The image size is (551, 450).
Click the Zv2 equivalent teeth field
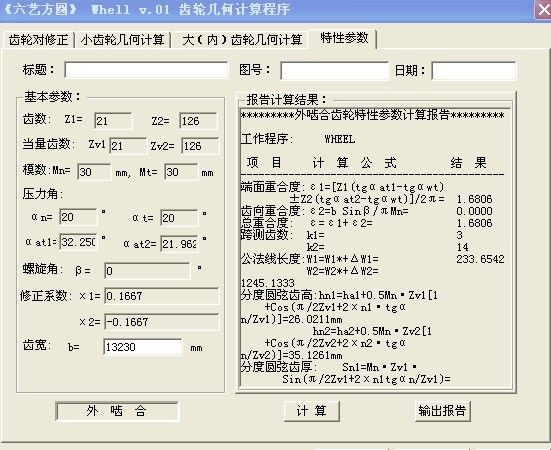click(x=200, y=146)
